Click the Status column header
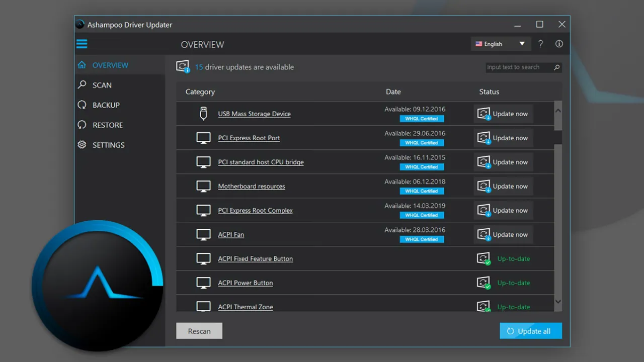Image resolution: width=644 pixels, height=362 pixels. [x=489, y=92]
